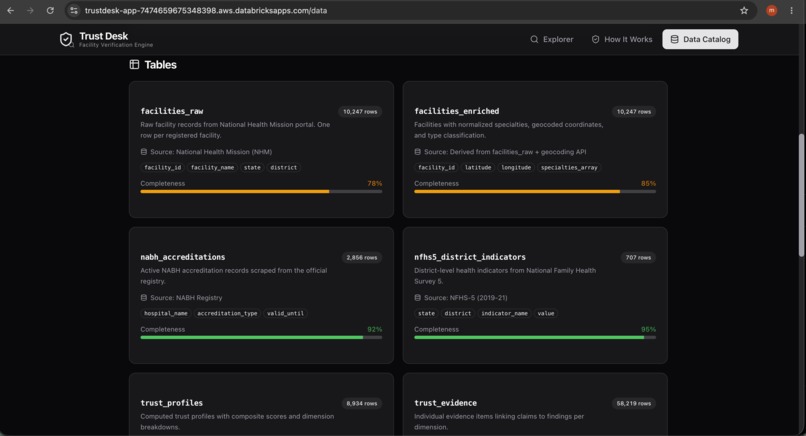Click the Tables section heading
The width and height of the screenshot is (806, 436).
pos(160,65)
